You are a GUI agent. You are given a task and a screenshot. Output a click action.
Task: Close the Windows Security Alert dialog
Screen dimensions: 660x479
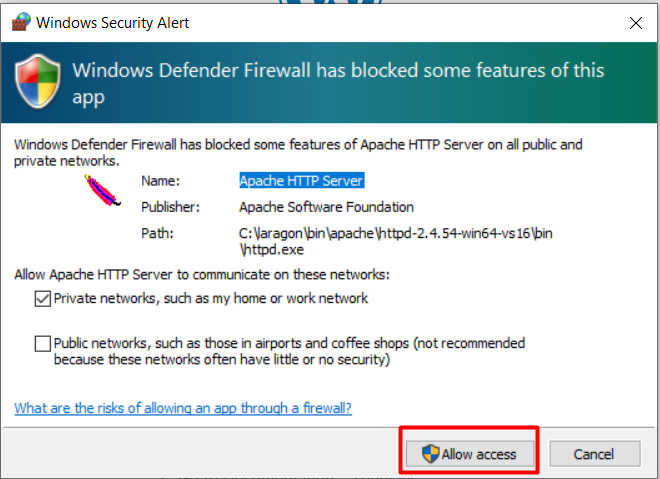coord(636,23)
